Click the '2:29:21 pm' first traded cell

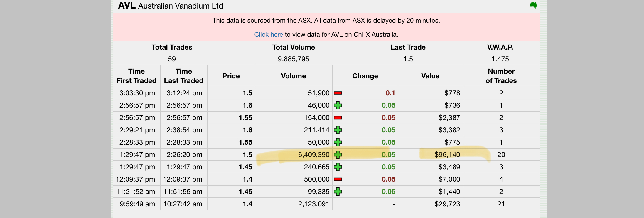[x=137, y=130]
